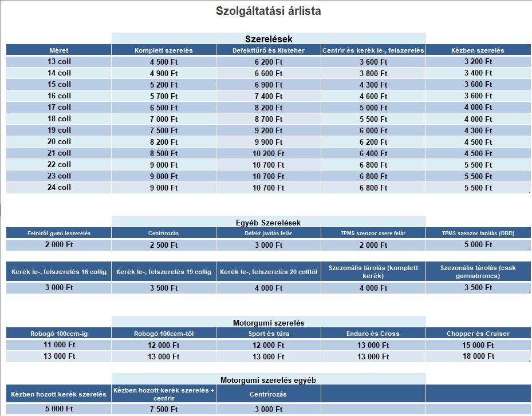
Task: Click the Méret column header
Action: [59, 50]
